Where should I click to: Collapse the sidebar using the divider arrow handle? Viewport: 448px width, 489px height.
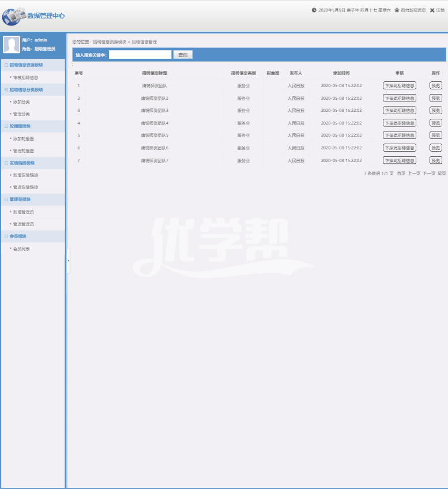click(x=68, y=261)
